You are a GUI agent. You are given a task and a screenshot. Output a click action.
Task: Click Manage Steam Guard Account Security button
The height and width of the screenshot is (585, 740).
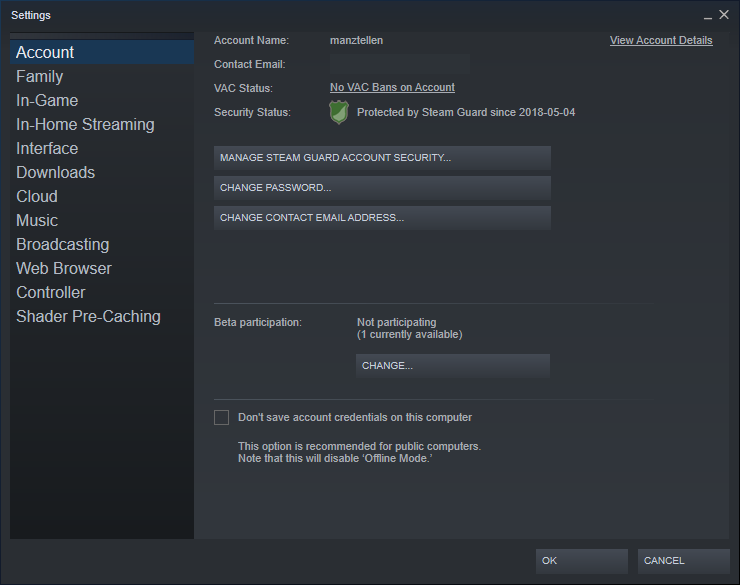pos(382,158)
